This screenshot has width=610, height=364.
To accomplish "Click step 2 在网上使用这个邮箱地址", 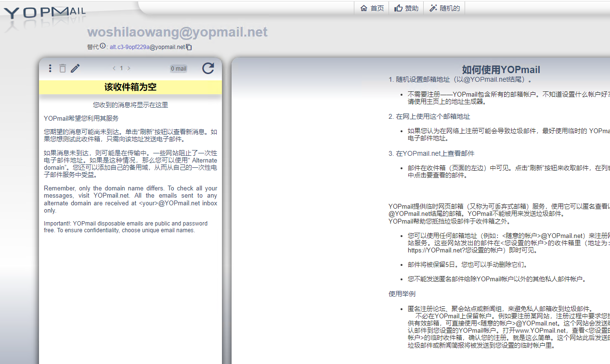I will pos(429,116).
